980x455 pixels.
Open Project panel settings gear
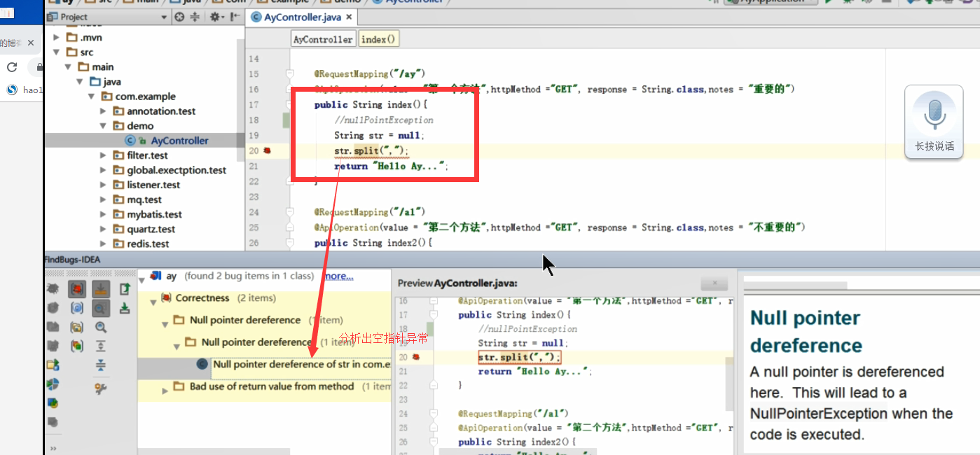pyautogui.click(x=216, y=17)
